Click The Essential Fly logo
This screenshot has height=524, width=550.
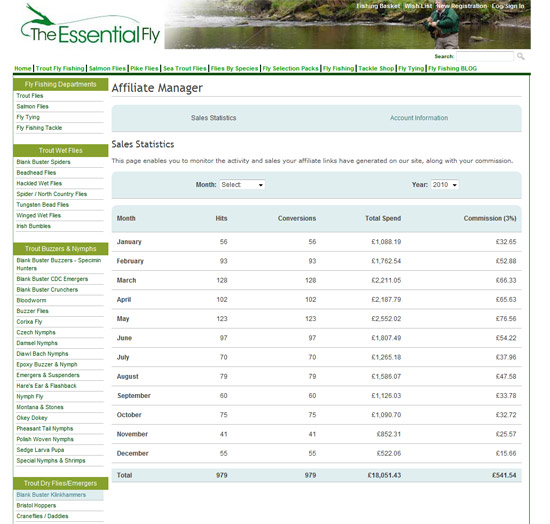coord(90,25)
